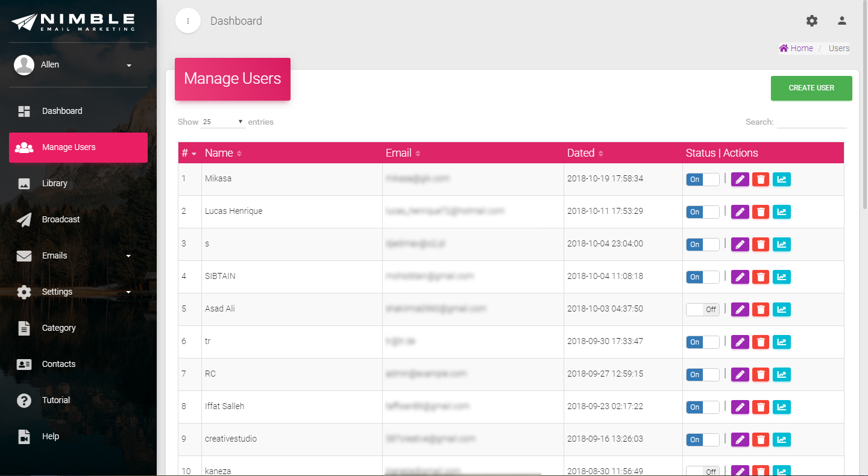Go to Contacts in the sidebar
This screenshot has height=476, width=868.
pyautogui.click(x=58, y=364)
